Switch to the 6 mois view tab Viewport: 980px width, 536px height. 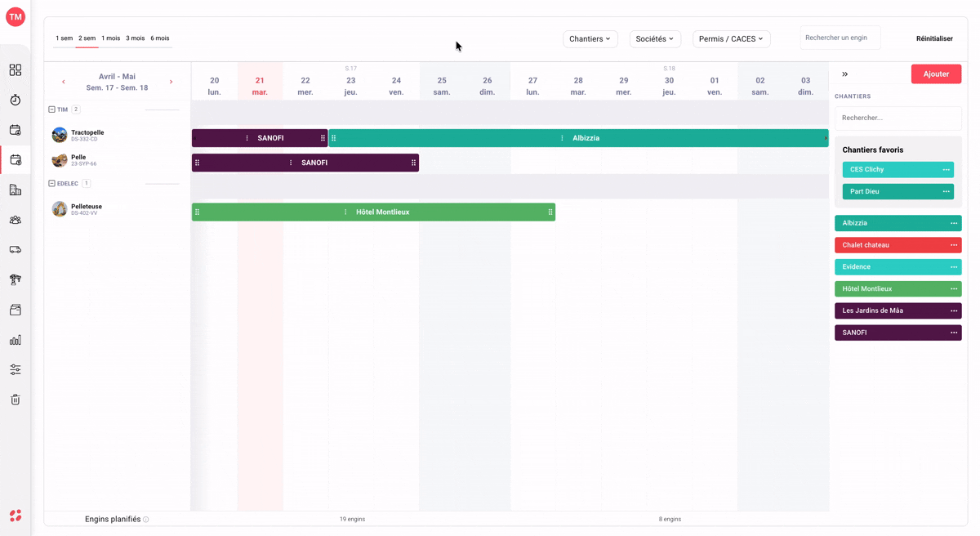(160, 38)
